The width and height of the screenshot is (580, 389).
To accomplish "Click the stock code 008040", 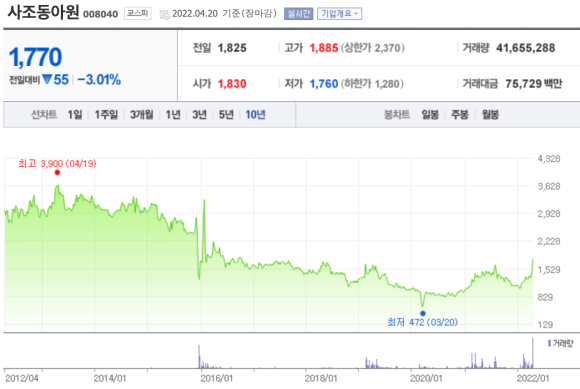I will point(100,14).
